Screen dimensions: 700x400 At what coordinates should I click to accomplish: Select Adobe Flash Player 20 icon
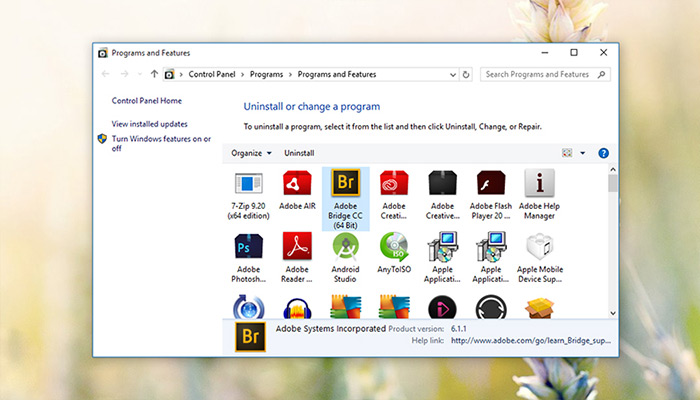tap(491, 183)
